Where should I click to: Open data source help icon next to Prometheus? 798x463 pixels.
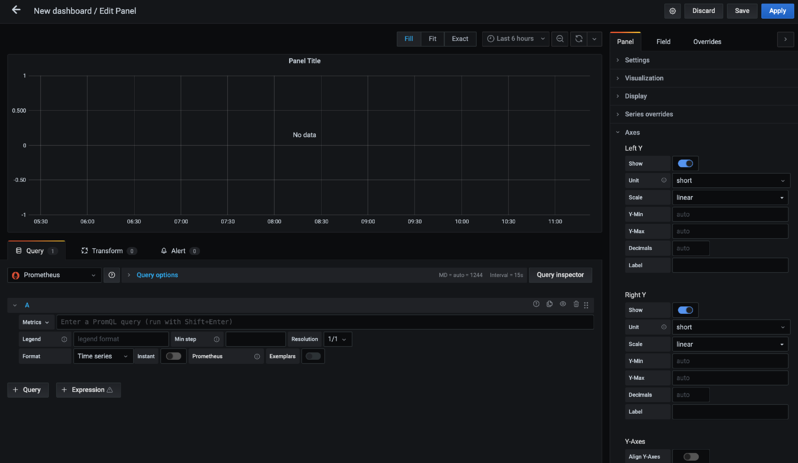point(111,275)
